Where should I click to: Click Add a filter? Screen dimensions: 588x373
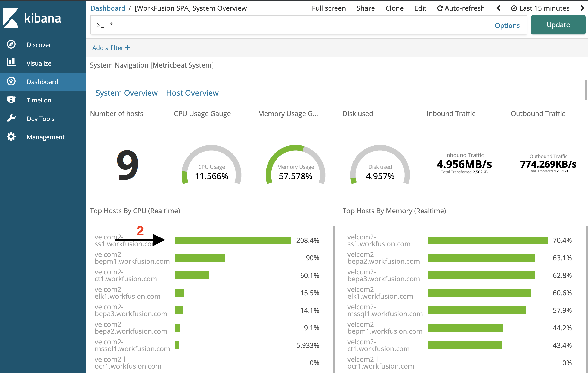coord(111,48)
